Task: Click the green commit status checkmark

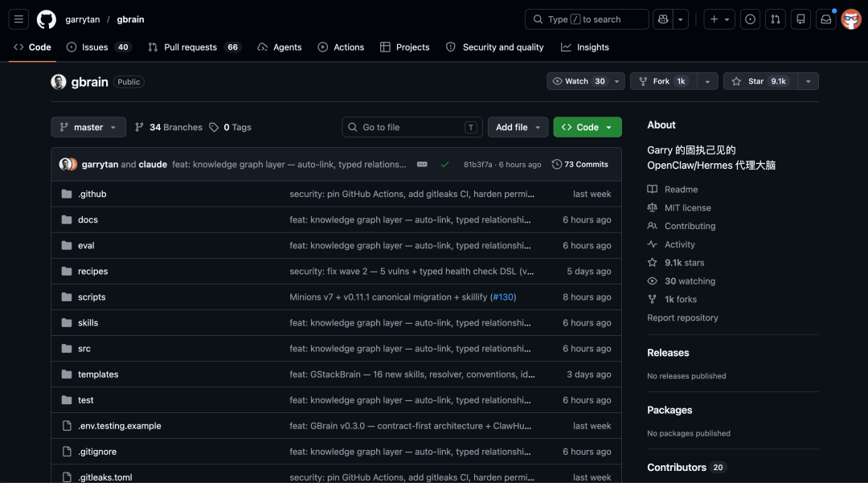Action: (x=444, y=164)
